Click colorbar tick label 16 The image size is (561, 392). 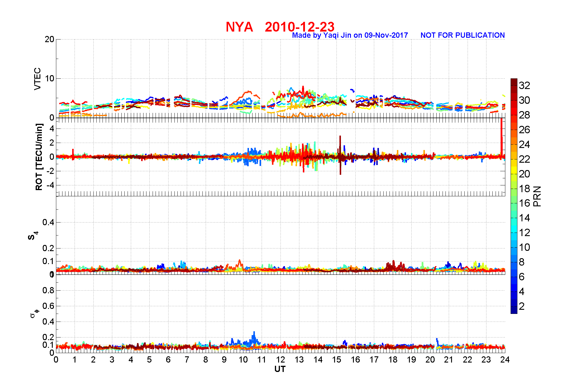[x=524, y=203]
